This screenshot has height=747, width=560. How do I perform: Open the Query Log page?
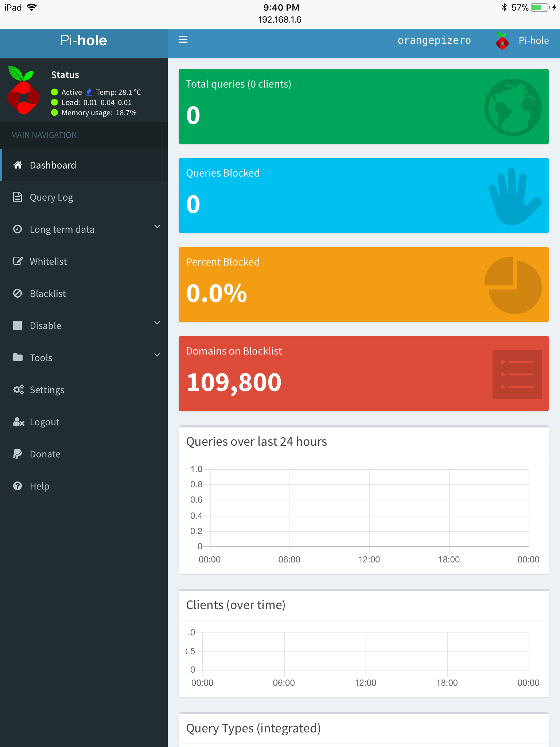84,197
